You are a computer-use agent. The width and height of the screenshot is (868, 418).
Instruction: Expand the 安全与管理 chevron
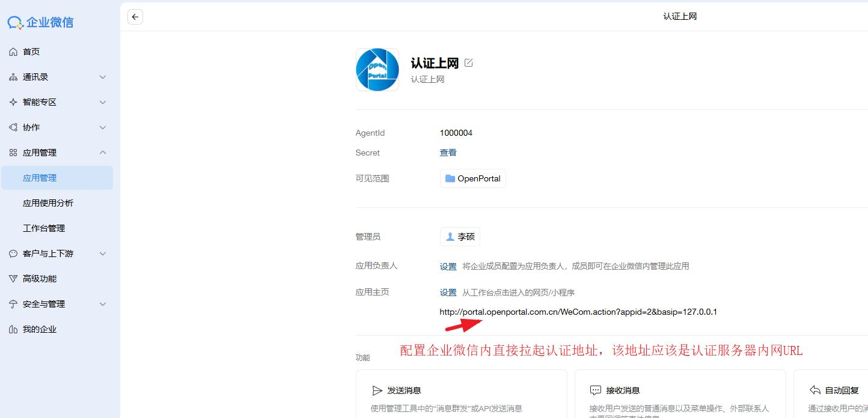point(103,304)
